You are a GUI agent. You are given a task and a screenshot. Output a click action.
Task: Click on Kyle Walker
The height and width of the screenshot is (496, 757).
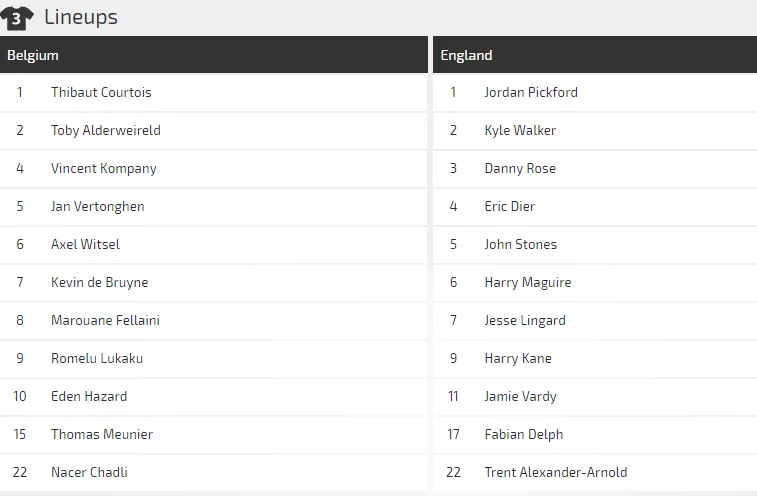[520, 130]
